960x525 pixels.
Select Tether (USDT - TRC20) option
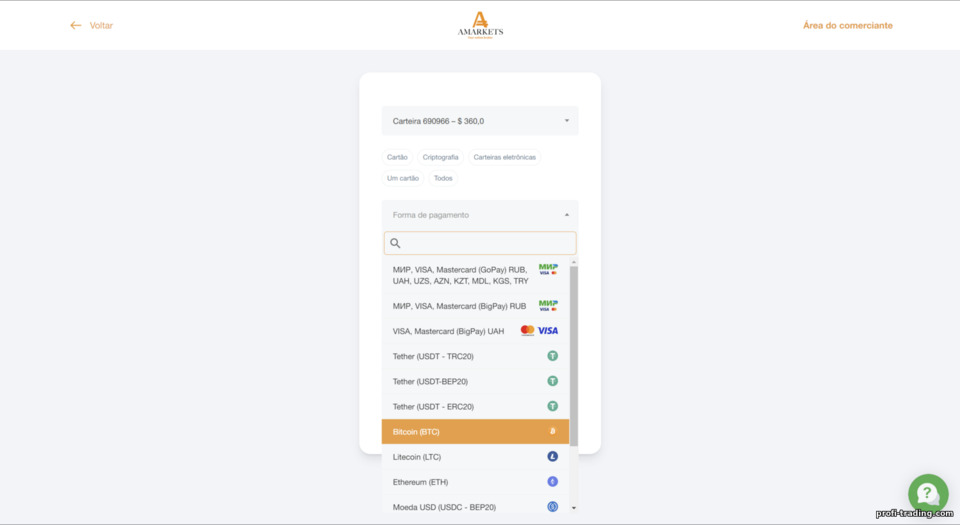tap(475, 356)
